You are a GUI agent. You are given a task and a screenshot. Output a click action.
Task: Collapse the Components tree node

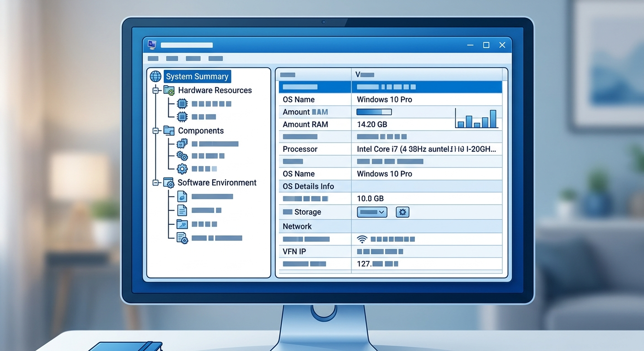click(156, 131)
